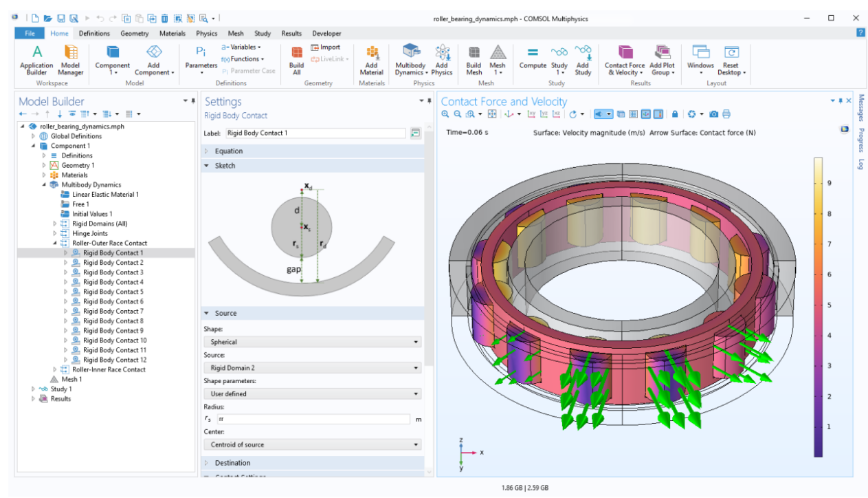Click the Import geometry button
868x498 pixels.
(325, 47)
